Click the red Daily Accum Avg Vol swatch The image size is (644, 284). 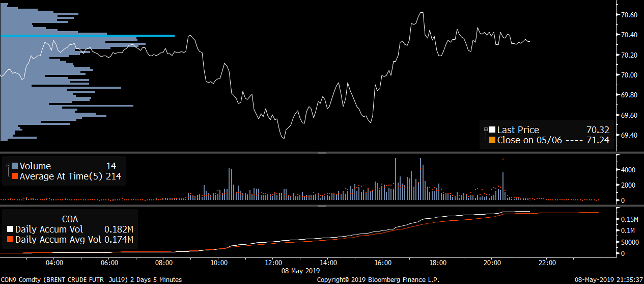coord(10,240)
